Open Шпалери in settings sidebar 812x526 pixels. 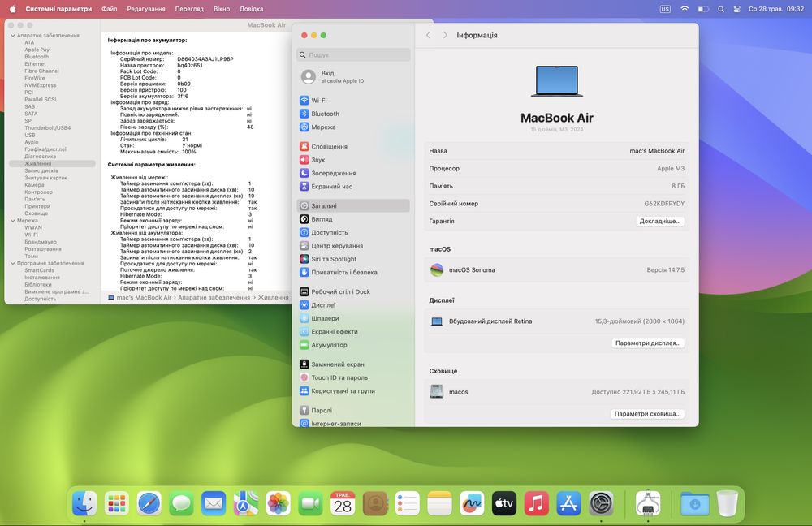(353, 318)
